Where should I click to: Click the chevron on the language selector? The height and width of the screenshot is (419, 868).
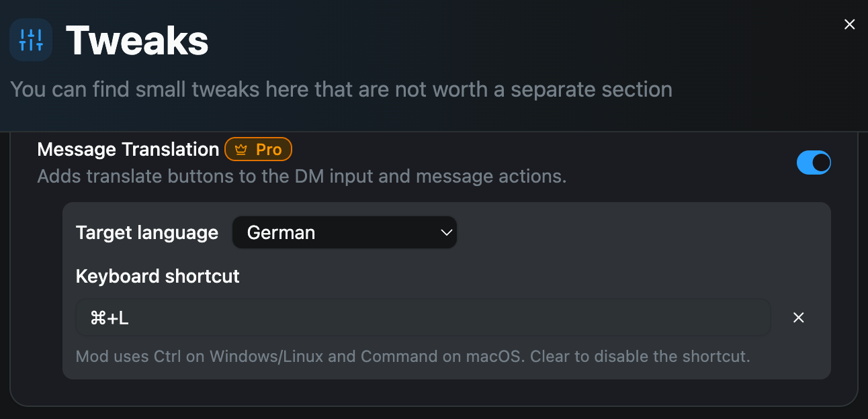(445, 232)
